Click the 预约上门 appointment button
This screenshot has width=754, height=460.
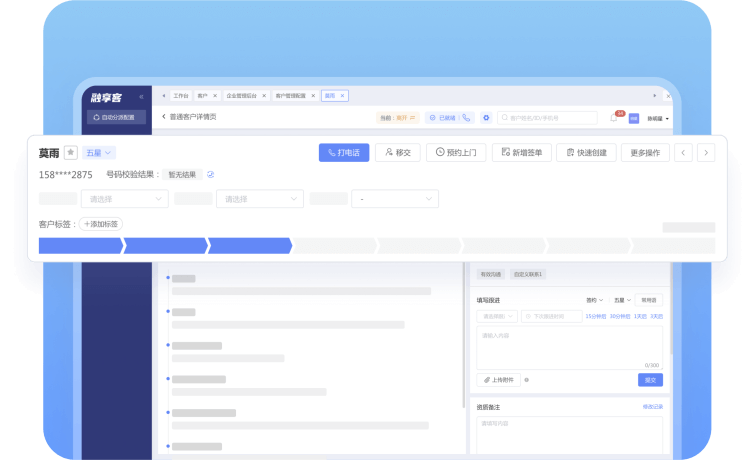point(456,153)
